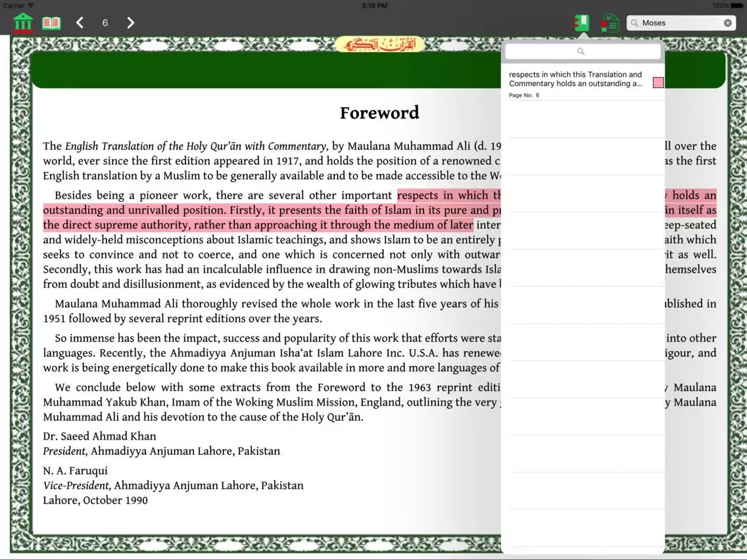Go to the next page arrow

coord(130,22)
